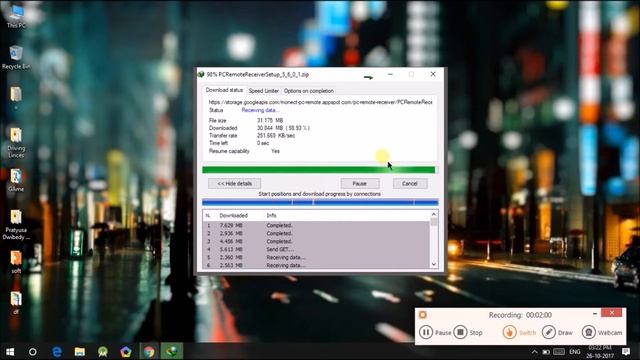Close the IDM download window
640x360 pixels.
click(x=433, y=74)
